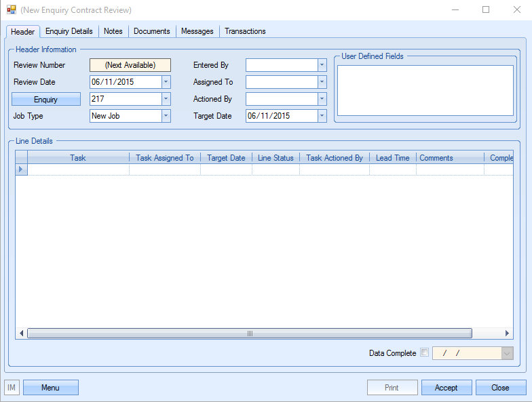
Task: Open the Review Date dropdown
Action: (166, 82)
